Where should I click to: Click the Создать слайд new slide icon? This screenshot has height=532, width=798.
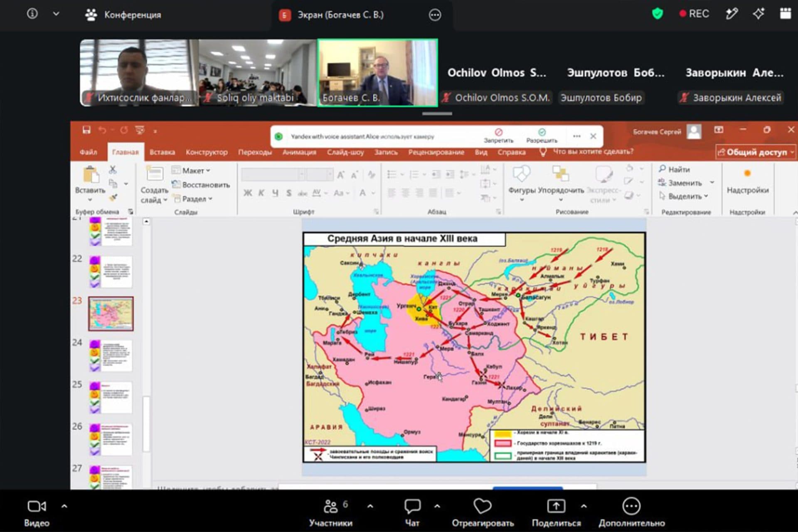[x=155, y=174]
